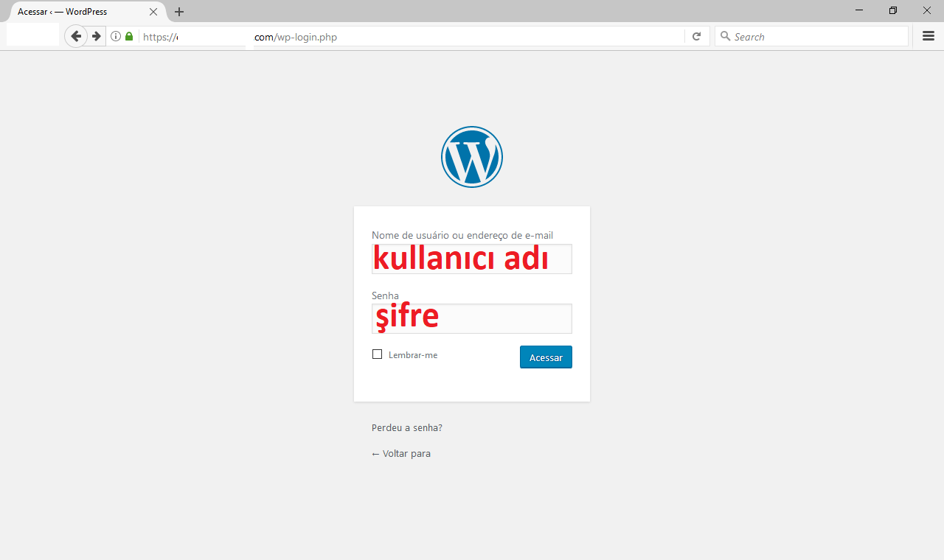Open the site information icon in address bar
Image resolution: width=944 pixels, height=560 pixels.
tap(116, 36)
